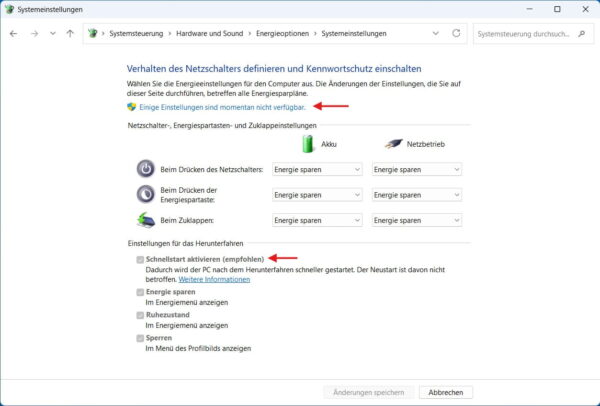
Task: Toggle Ruhezustand checkbox
Action: (140, 315)
